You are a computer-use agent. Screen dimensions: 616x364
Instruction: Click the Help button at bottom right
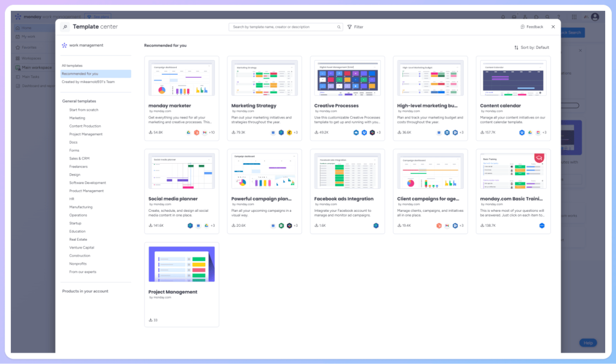pos(588,343)
